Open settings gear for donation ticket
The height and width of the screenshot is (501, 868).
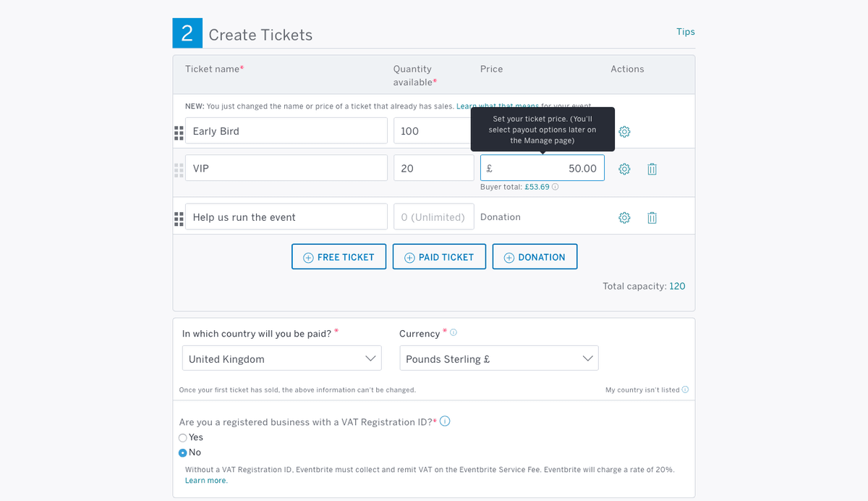(624, 217)
